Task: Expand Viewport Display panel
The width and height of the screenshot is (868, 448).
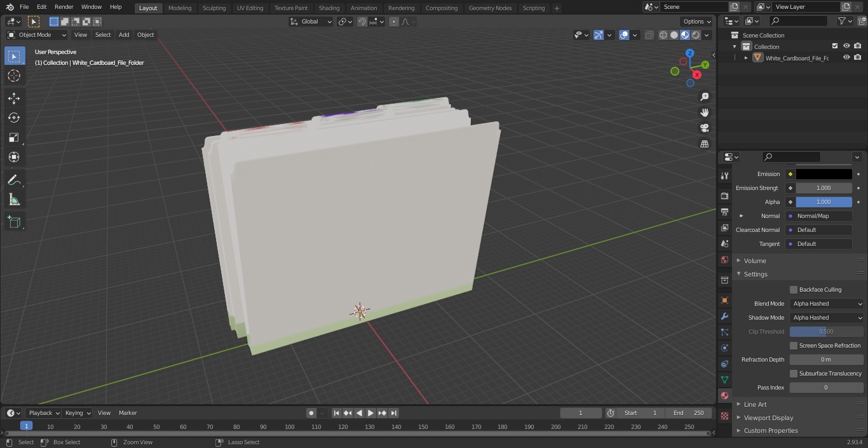Action: (x=768, y=417)
